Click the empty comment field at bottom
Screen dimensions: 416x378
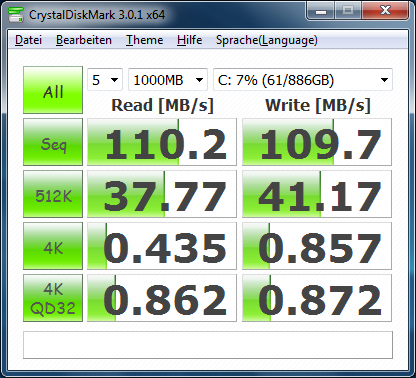(x=208, y=345)
